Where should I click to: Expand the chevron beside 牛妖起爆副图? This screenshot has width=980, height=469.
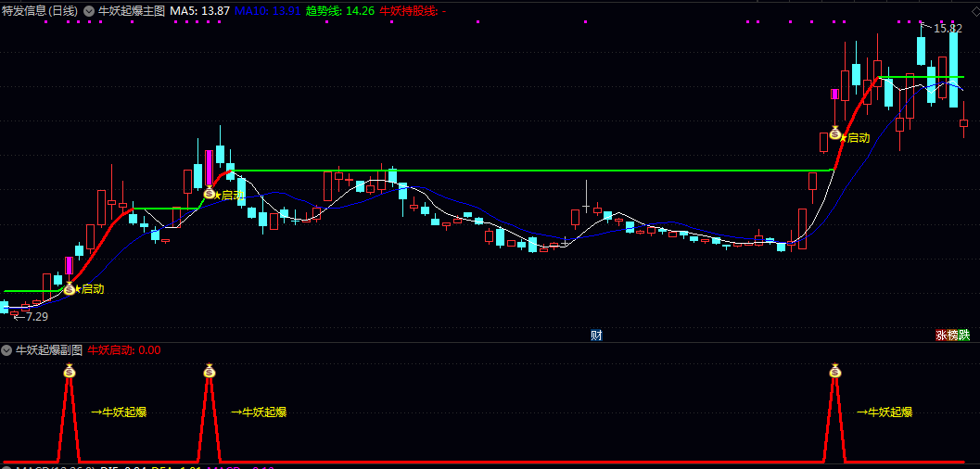point(7,349)
